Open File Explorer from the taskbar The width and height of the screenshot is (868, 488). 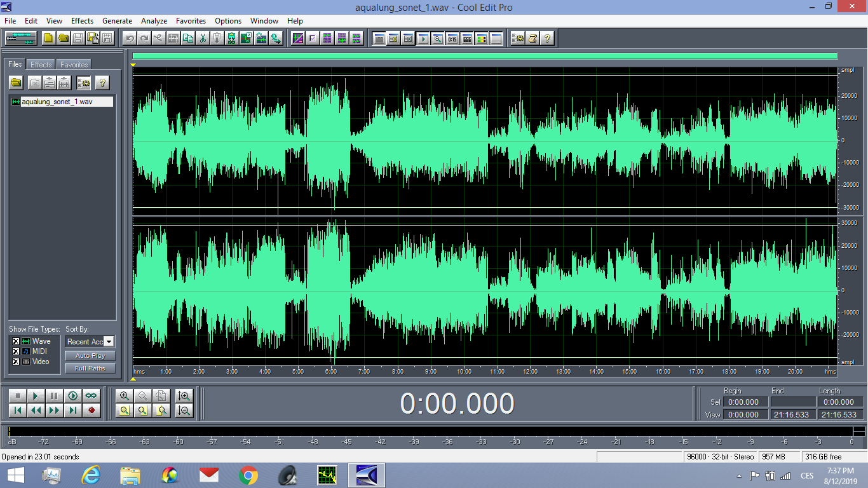130,475
